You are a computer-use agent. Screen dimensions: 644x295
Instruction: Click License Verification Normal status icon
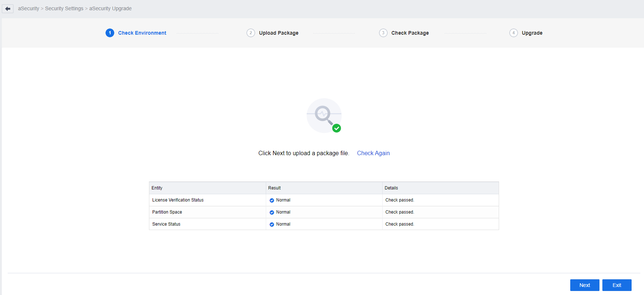(272, 200)
